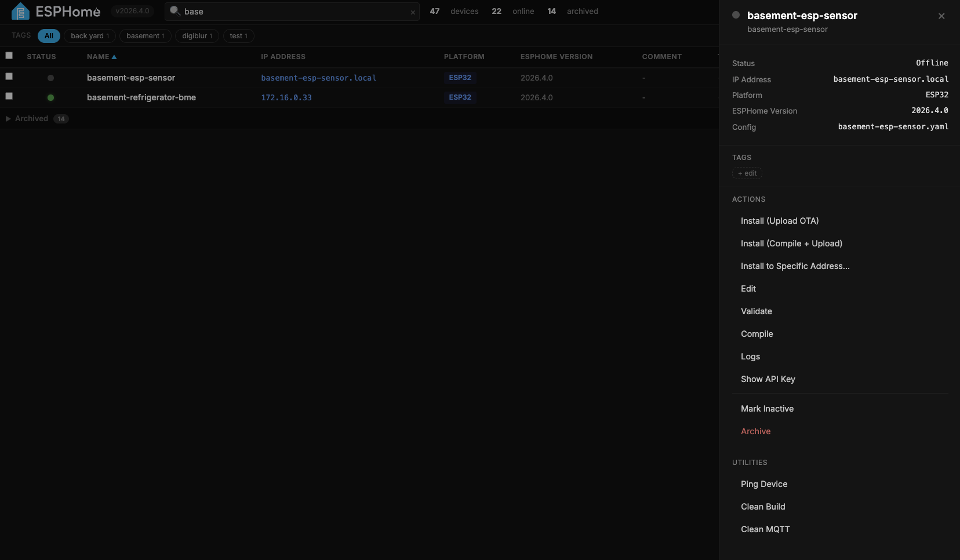The height and width of the screenshot is (560, 960).
Task: Click the IP Address column header
Action: click(283, 57)
